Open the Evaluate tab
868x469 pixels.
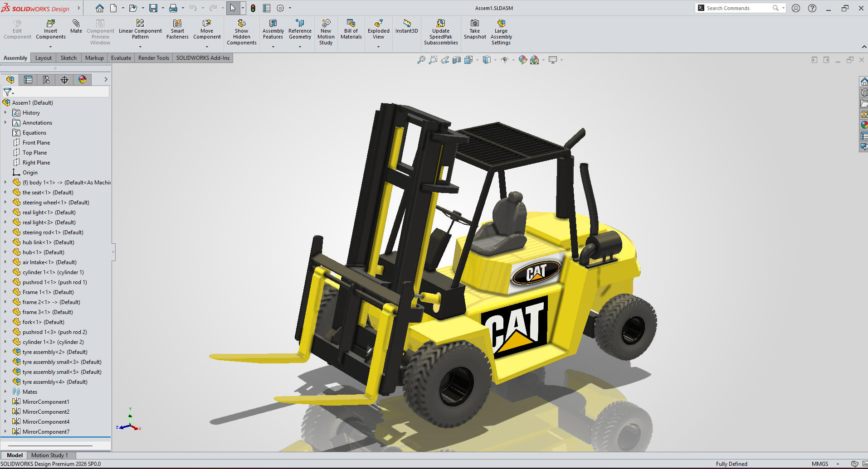[121, 58]
